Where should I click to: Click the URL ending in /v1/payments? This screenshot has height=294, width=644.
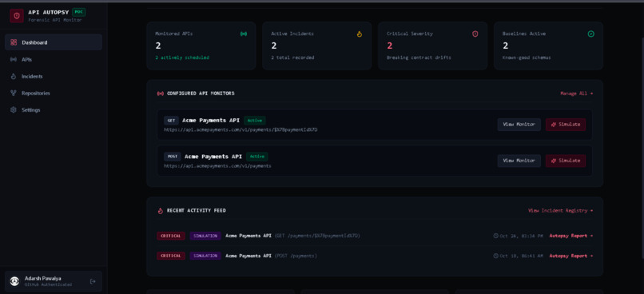point(217,166)
